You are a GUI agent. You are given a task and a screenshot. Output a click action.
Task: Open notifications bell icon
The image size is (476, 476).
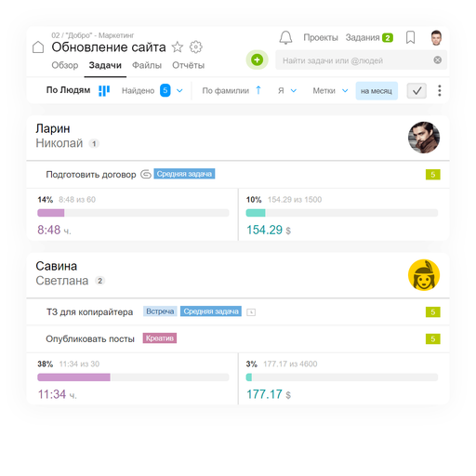point(285,38)
